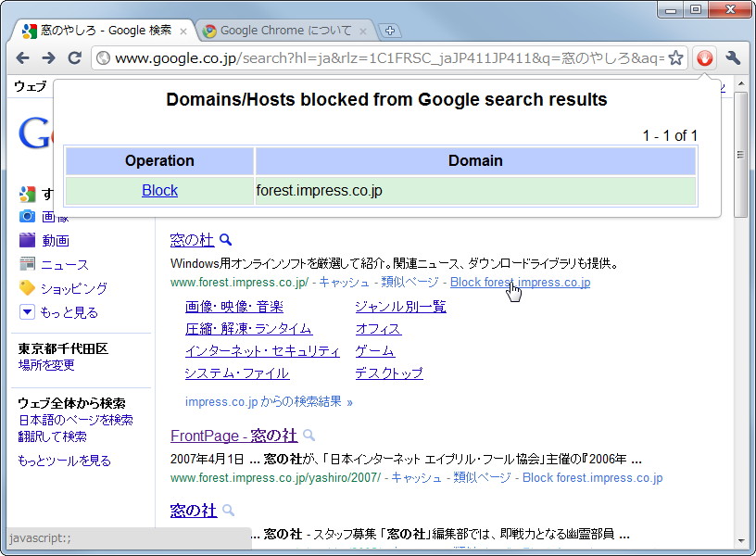Click the forward navigation arrow
This screenshot has height=556, width=756.
(49, 57)
